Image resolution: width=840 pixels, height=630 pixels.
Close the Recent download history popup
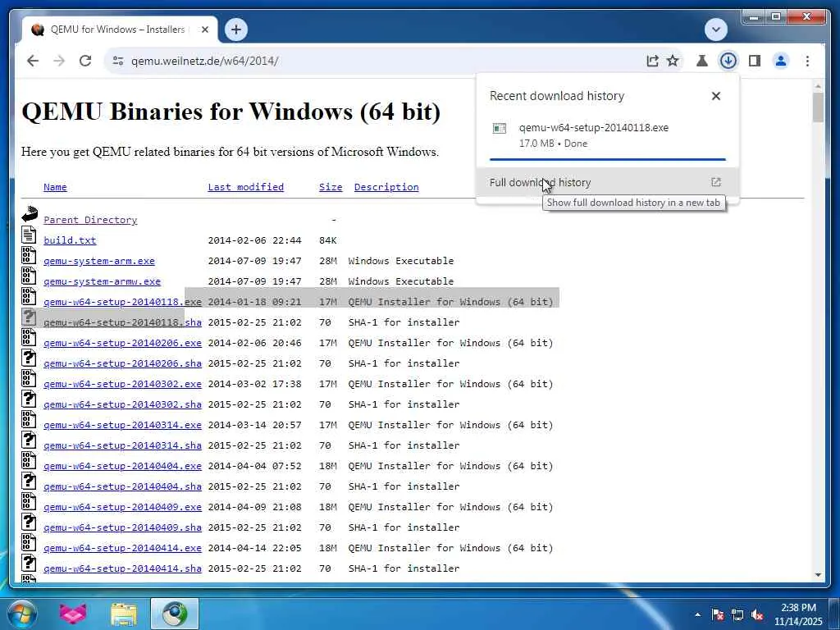pos(715,96)
